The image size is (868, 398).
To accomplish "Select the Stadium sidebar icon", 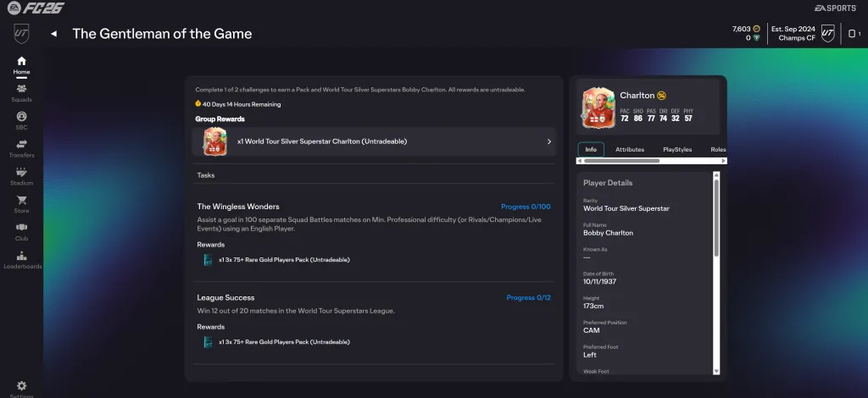I will point(21,173).
